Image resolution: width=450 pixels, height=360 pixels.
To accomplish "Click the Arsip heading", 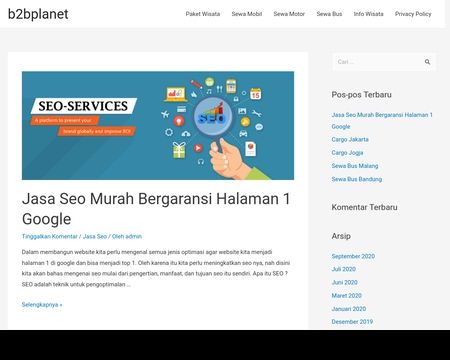I will 341,236.
